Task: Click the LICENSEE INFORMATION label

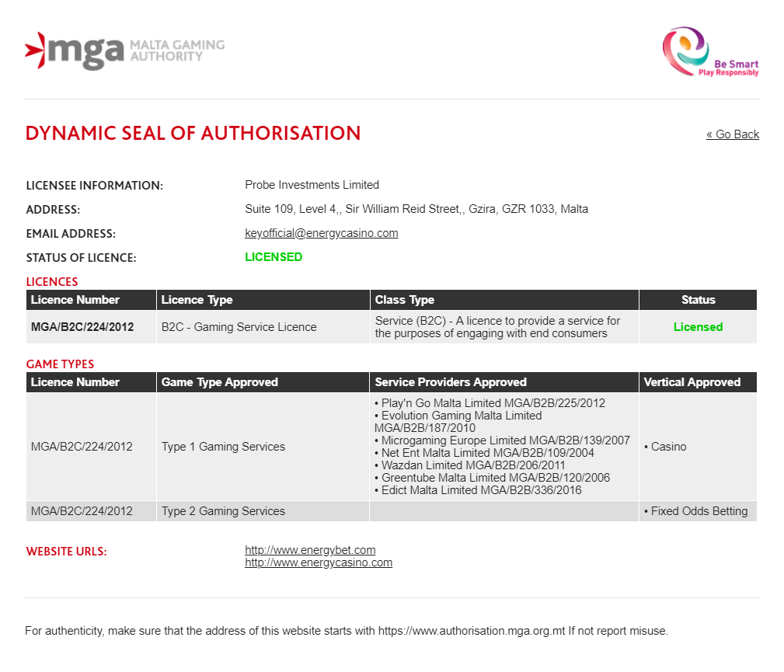Action: (x=95, y=186)
